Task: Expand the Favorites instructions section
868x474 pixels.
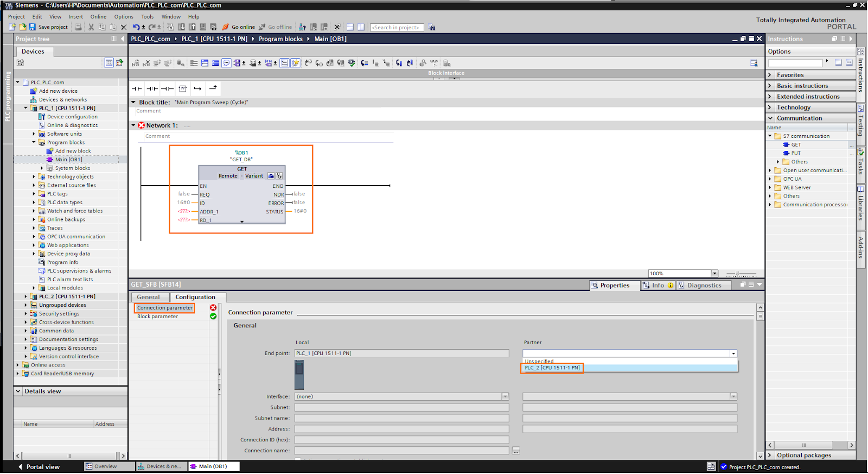Action: point(770,75)
